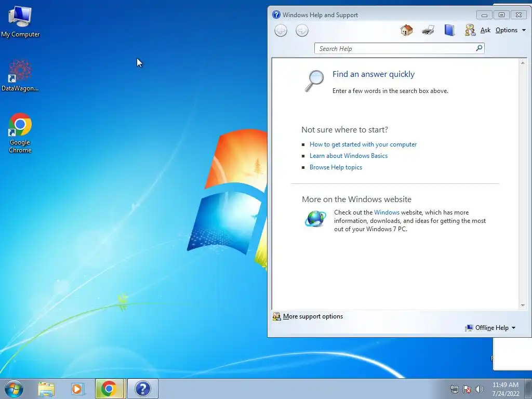Close the Windows Help and Support window

click(x=519, y=15)
